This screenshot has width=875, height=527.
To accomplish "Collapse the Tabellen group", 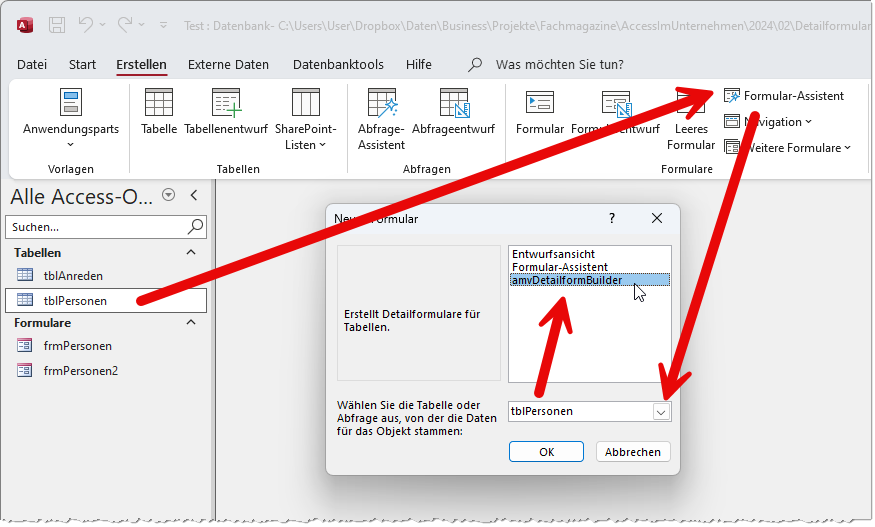I will point(191,252).
